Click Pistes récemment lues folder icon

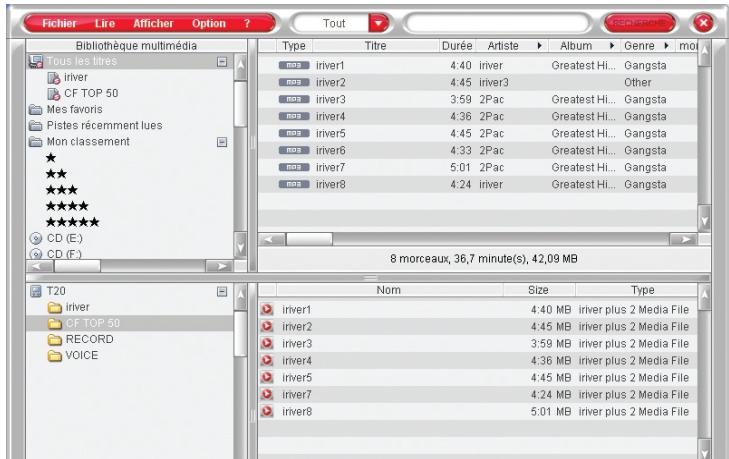(36, 126)
